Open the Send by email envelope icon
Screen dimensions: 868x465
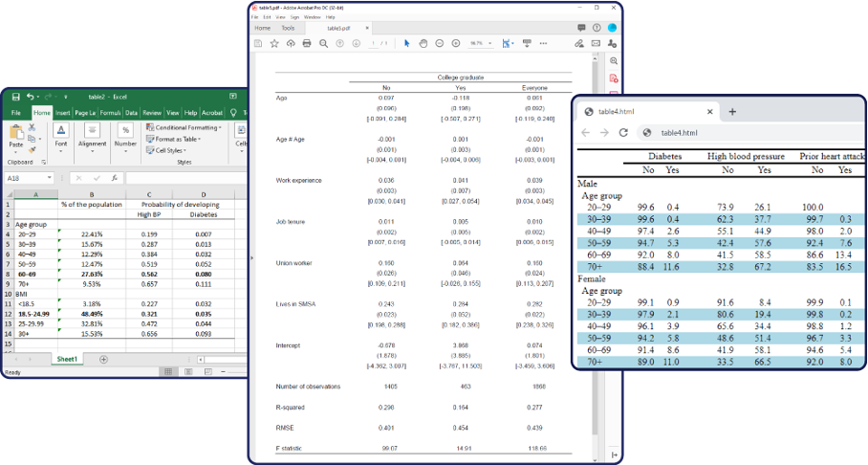point(596,43)
